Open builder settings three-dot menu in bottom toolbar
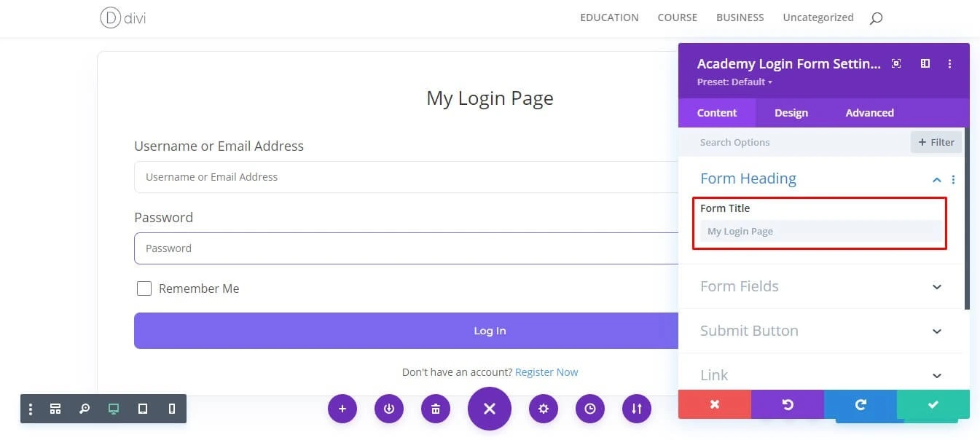The height and width of the screenshot is (440, 980). (31, 409)
